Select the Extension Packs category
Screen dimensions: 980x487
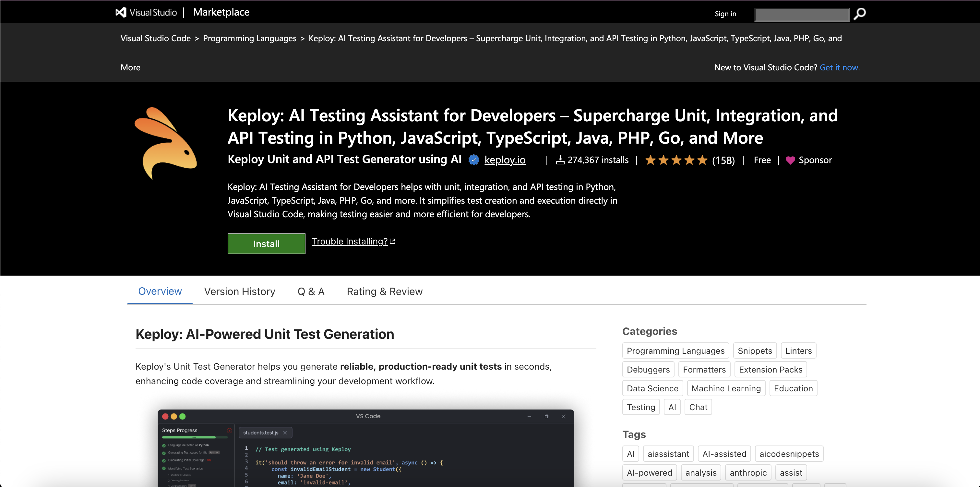771,369
